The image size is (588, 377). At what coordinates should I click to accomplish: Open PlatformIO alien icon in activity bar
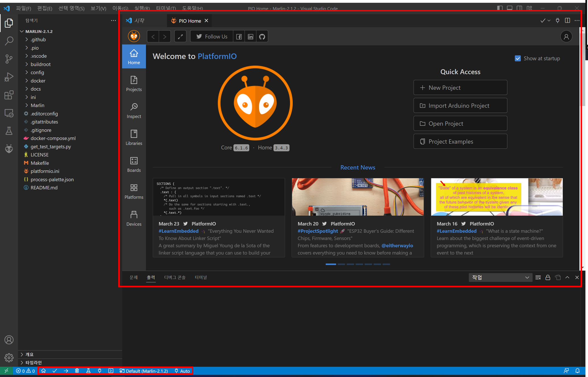[9, 149]
